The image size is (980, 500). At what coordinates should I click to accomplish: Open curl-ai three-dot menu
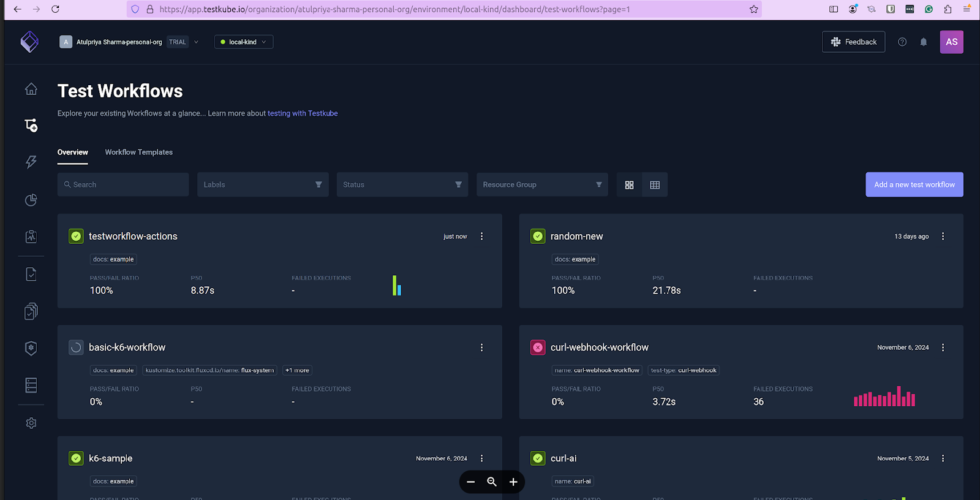[943, 458]
